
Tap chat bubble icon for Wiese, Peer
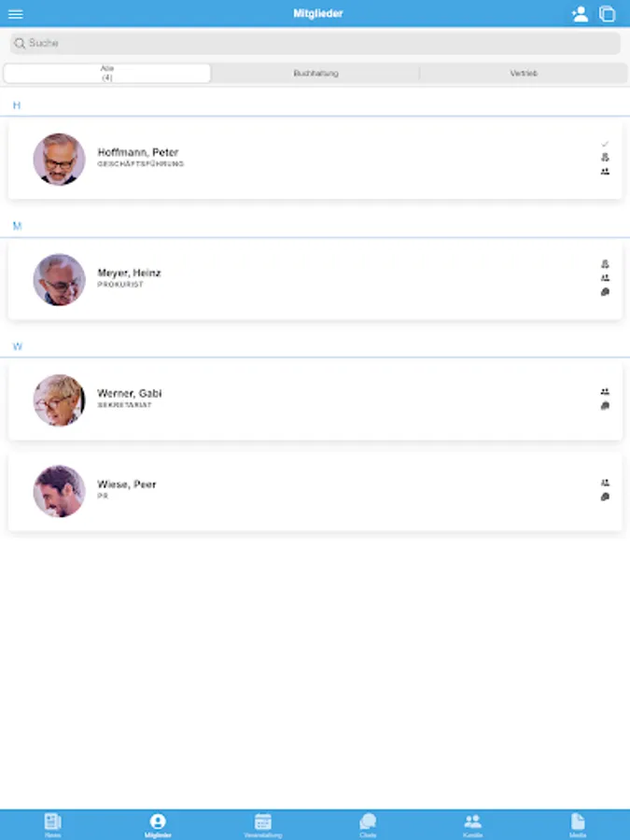(x=605, y=497)
